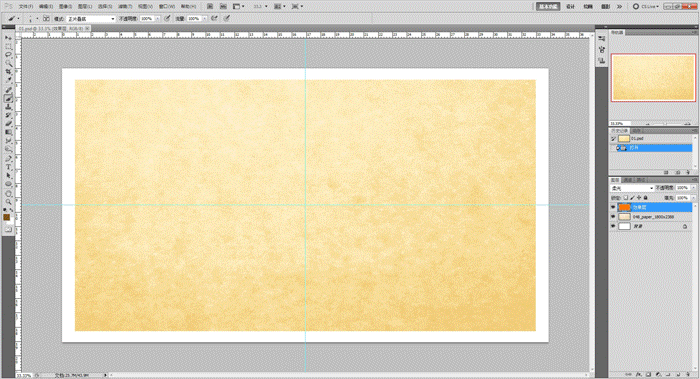
Task: Select the Horizontal Type tool
Action: (8, 167)
